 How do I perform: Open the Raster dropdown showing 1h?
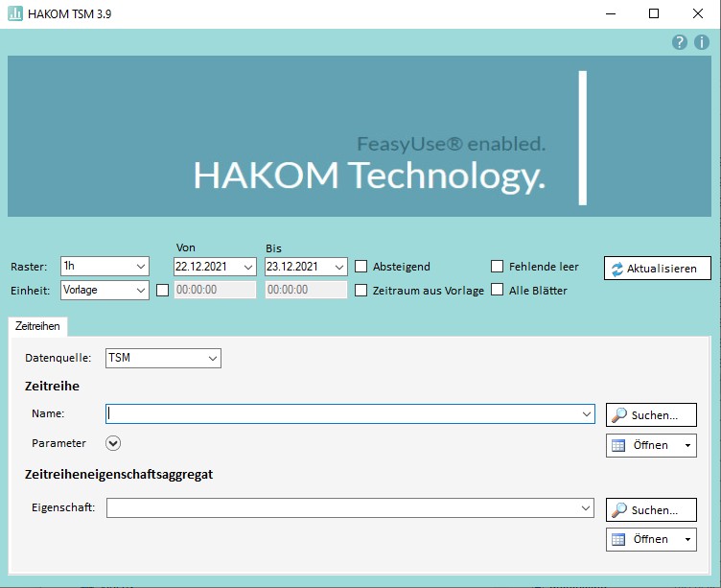105,267
